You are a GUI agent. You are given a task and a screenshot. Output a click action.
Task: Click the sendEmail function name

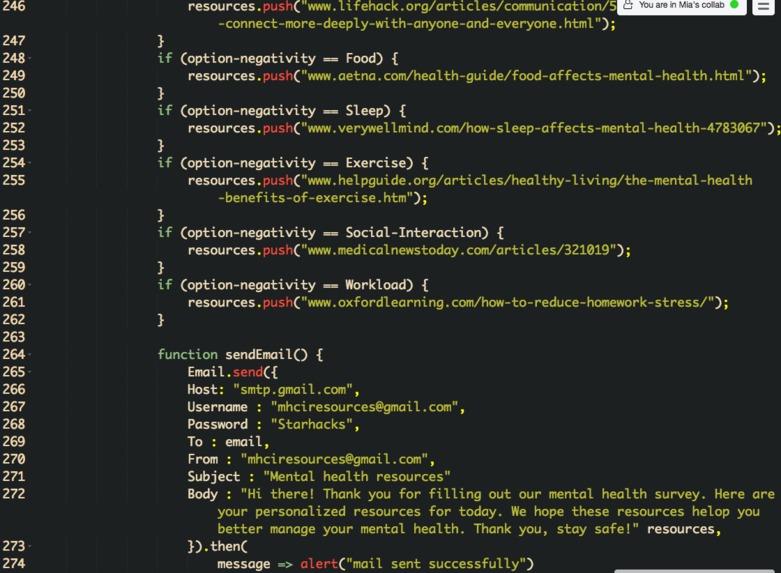[x=259, y=355]
